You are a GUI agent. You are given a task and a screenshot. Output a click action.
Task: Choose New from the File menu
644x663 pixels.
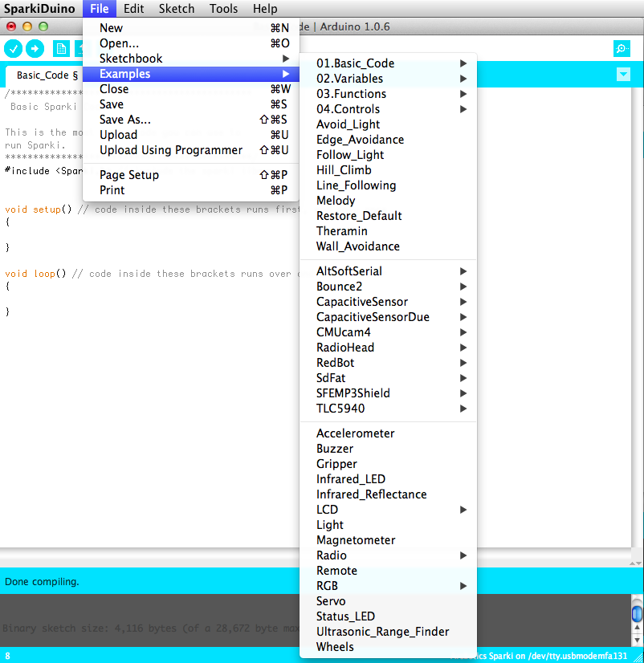191,28
